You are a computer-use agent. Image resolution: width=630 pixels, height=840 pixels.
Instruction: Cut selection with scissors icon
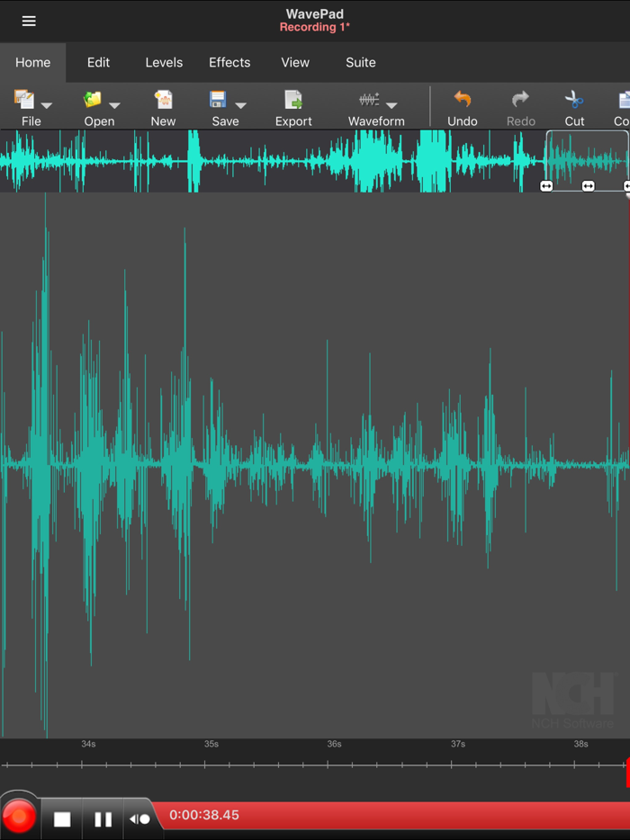point(574,107)
